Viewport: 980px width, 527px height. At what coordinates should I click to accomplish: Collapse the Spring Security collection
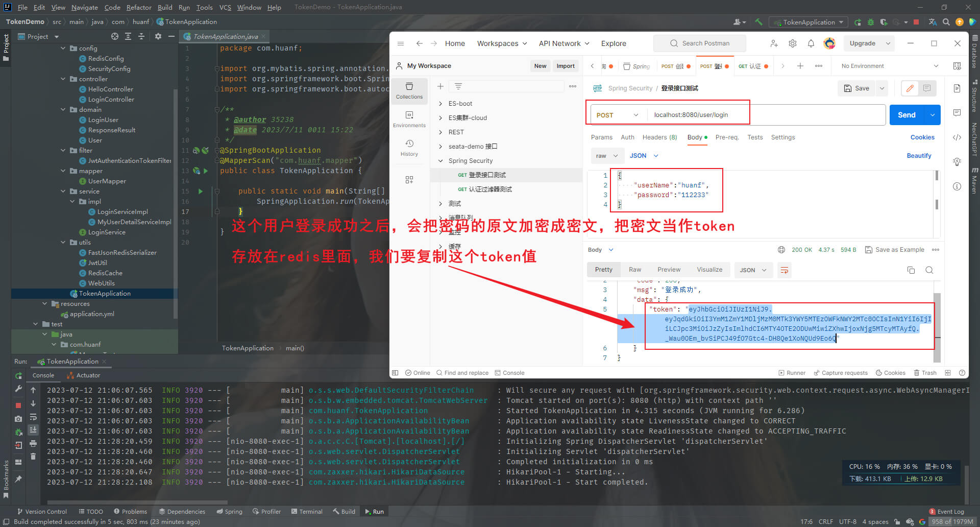[x=440, y=161]
